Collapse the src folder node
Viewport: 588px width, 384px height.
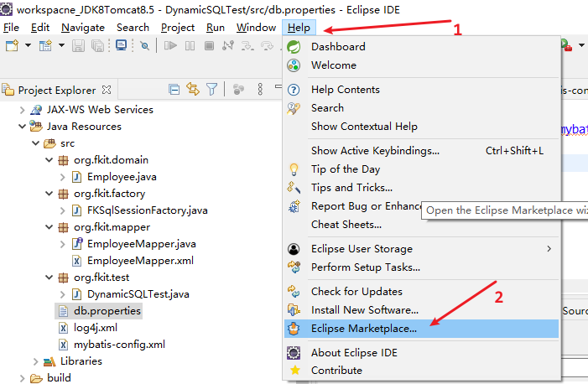(x=35, y=143)
